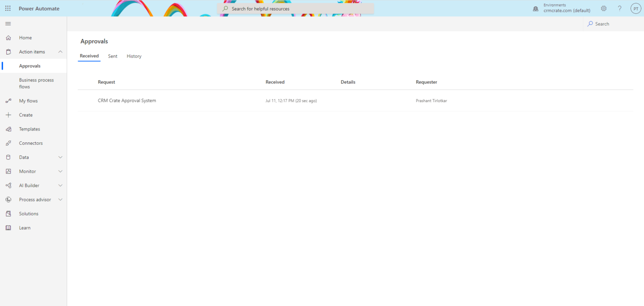
Task: Open the CRM Crate Approval System request
Action: (x=127, y=100)
